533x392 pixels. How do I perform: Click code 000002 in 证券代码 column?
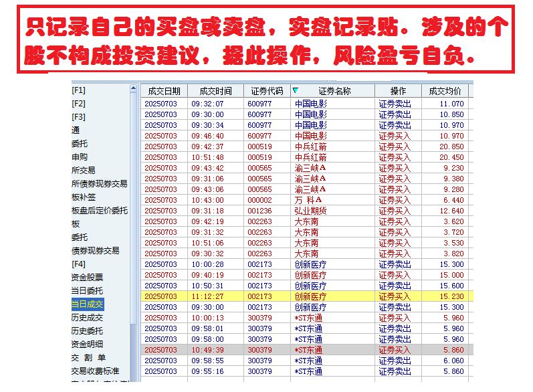coord(259,200)
